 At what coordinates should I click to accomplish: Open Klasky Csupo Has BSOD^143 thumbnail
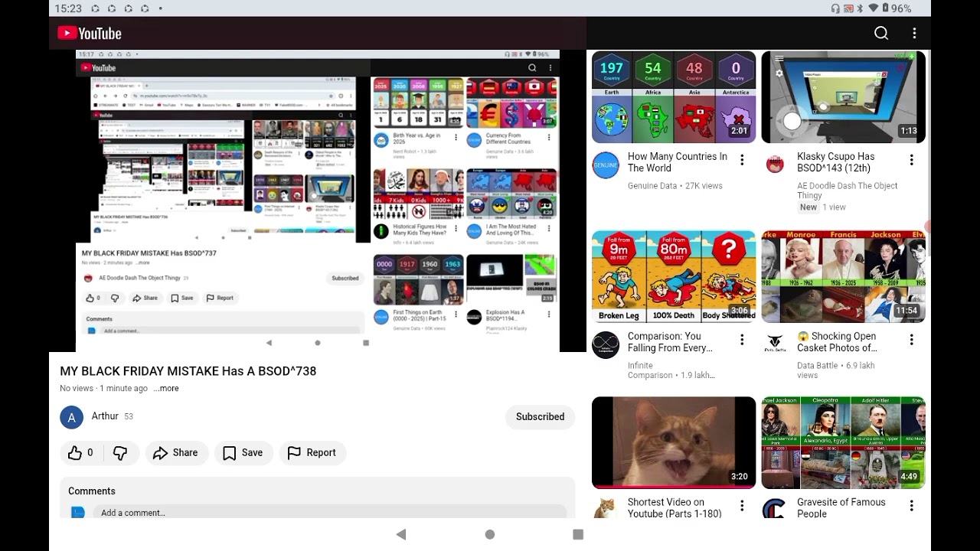[843, 97]
